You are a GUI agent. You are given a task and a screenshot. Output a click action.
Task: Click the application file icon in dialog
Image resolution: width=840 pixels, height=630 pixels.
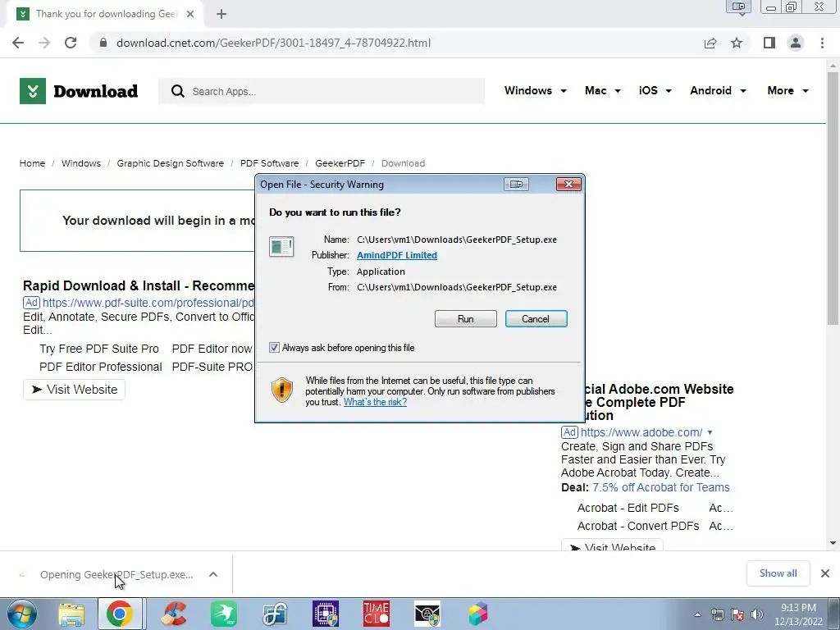coord(281,247)
